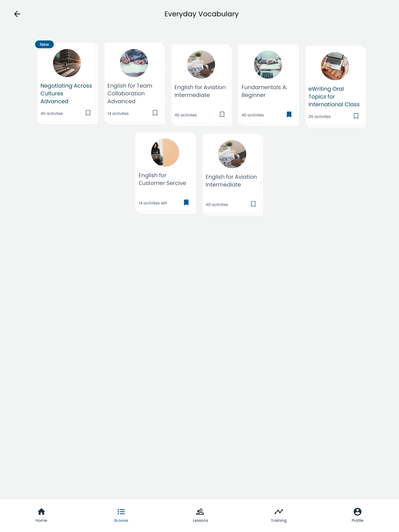Select English for Customer Sercive thumbnail
Screen dimensions: 399x532
165,152
